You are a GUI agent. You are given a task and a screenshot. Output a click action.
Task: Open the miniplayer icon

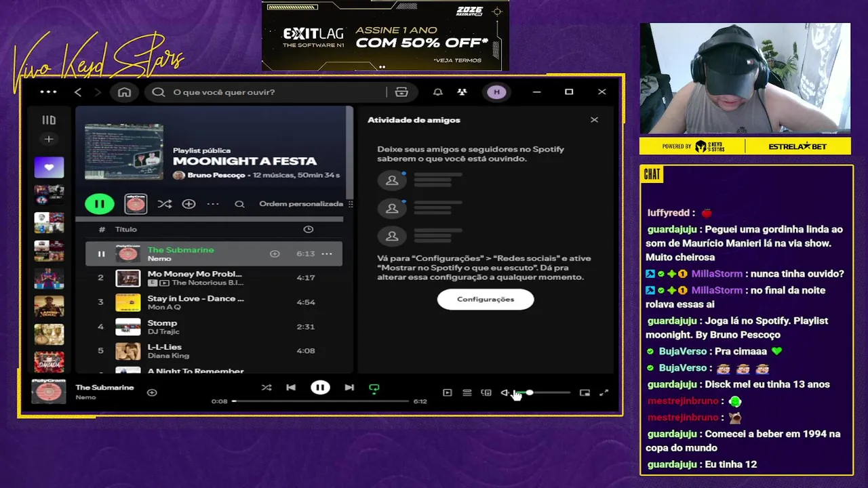pyautogui.click(x=585, y=392)
